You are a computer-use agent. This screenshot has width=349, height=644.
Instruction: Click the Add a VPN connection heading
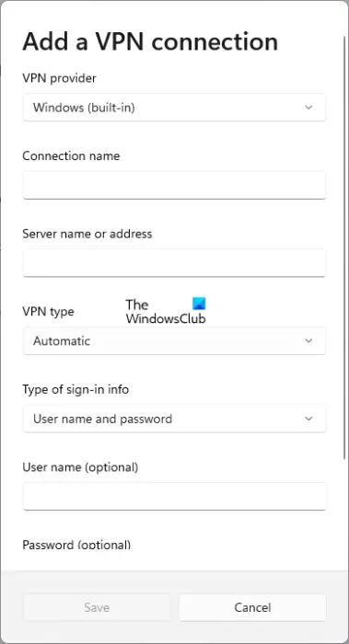click(x=150, y=42)
